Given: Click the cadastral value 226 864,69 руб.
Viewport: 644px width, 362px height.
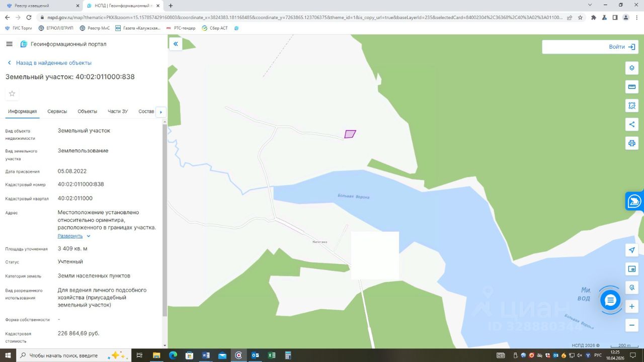Looking at the screenshot, I should tap(78, 333).
